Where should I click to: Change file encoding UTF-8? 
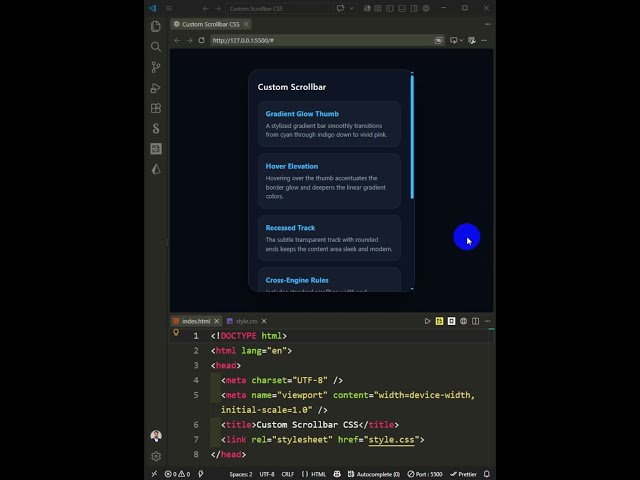coord(267,474)
